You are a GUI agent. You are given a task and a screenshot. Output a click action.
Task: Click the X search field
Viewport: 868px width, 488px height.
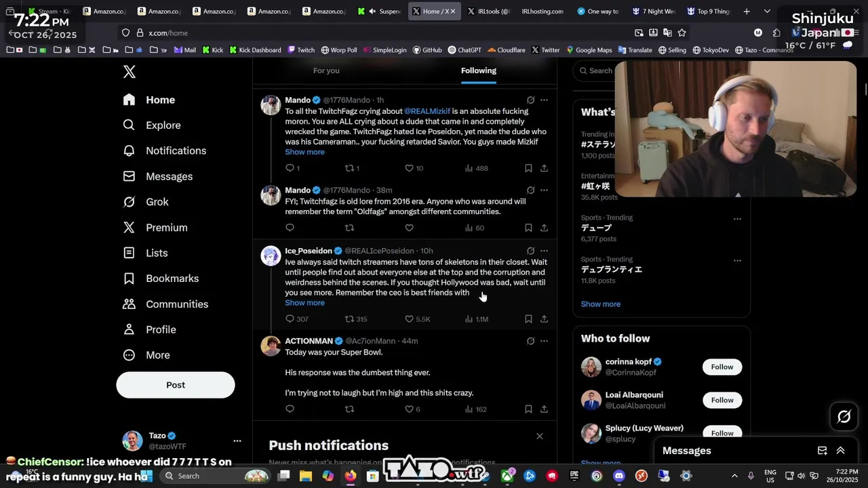coord(594,70)
